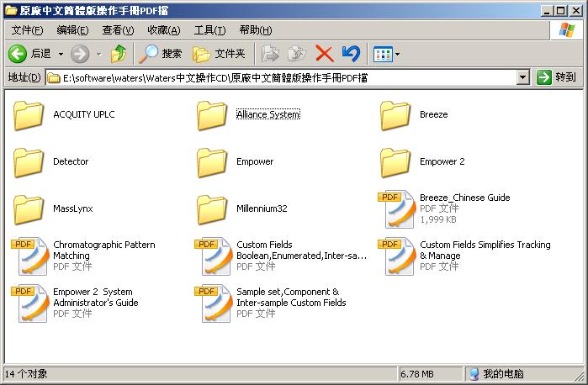Toggle the Folders pane button
The width and height of the screenshot is (588, 385).
(x=219, y=54)
